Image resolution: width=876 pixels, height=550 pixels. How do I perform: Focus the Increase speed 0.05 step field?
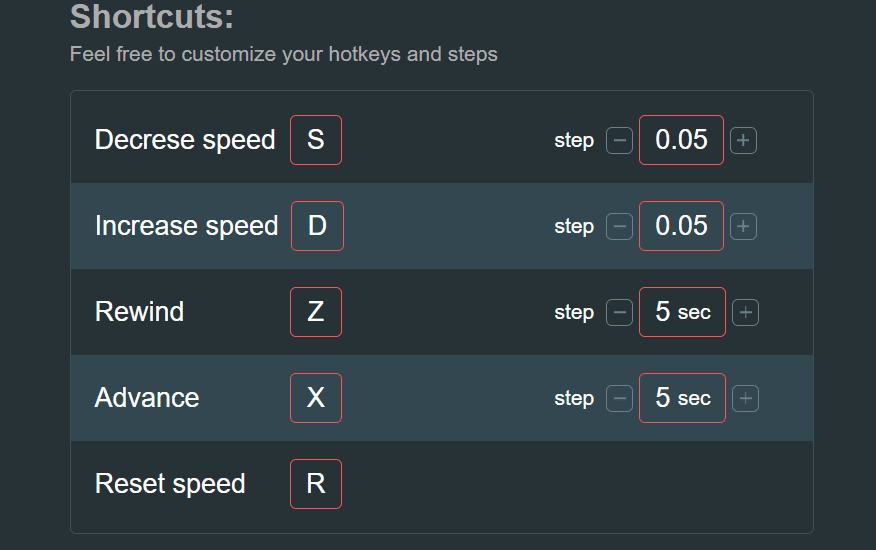click(681, 226)
